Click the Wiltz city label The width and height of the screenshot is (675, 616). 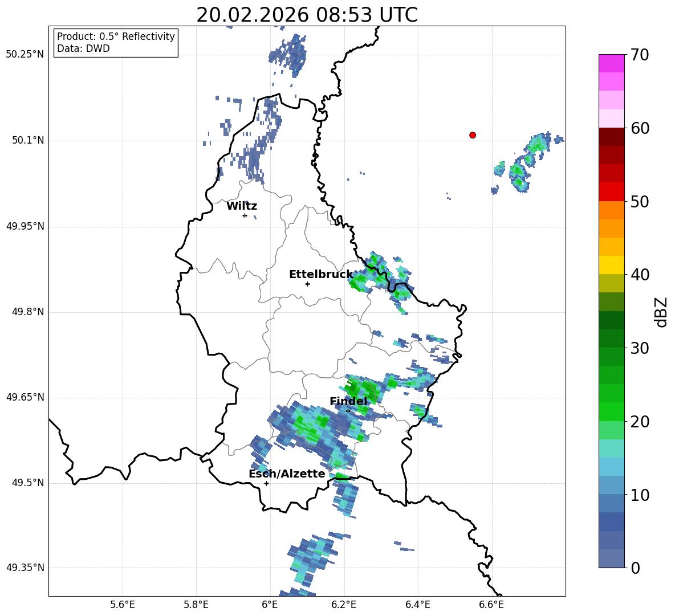[242, 206]
